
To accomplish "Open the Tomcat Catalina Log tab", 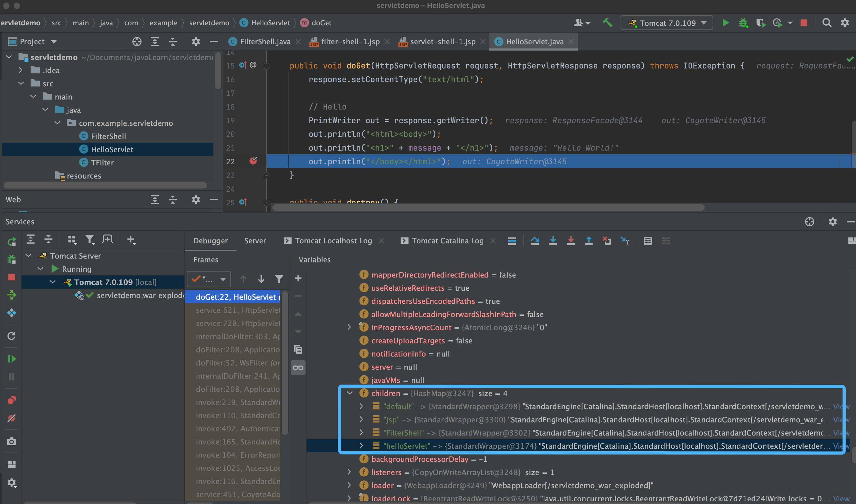I will 447,241.
